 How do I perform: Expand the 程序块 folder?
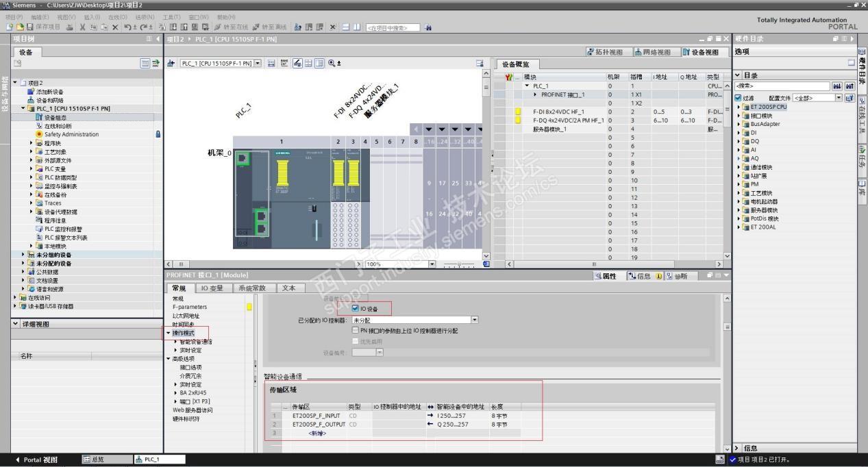pyautogui.click(x=32, y=143)
